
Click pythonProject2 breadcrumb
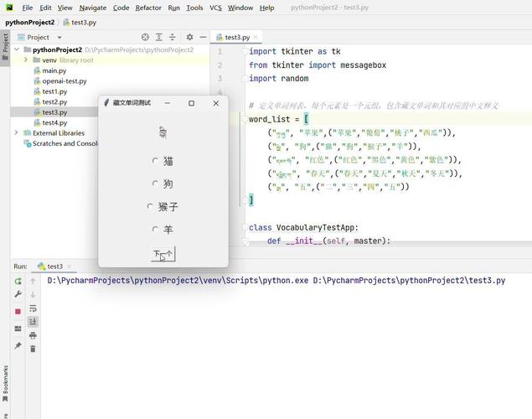pos(30,23)
